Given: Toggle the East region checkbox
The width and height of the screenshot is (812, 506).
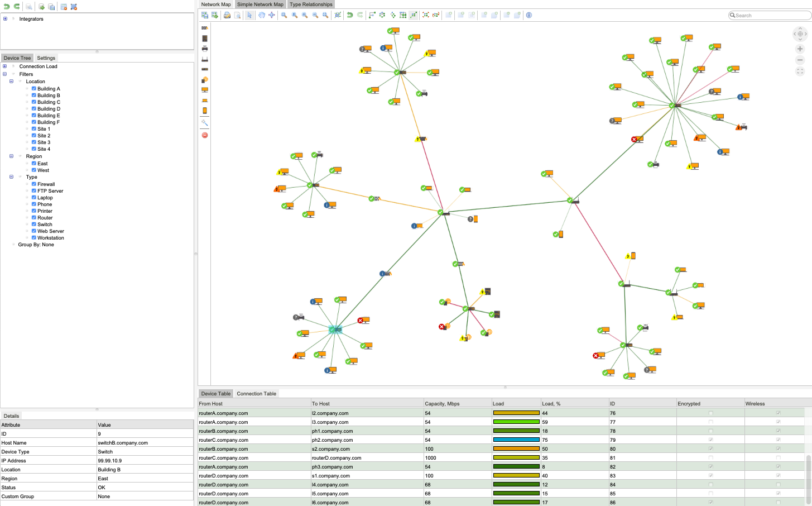Looking at the screenshot, I should tap(34, 164).
